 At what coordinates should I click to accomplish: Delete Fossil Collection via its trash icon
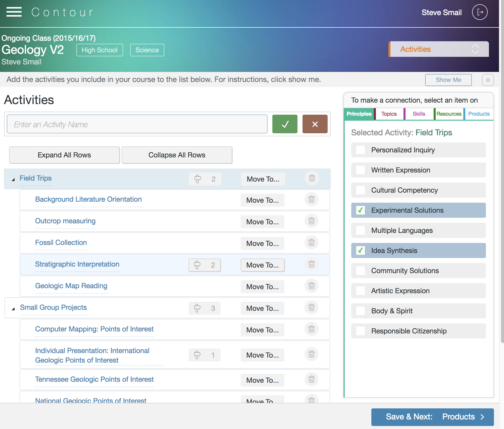[x=311, y=243]
